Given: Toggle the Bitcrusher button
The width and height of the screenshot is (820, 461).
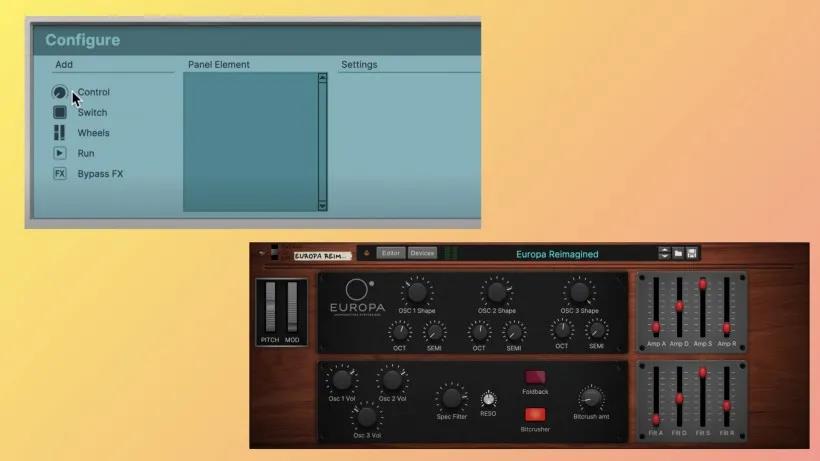Looking at the screenshot, I should pos(535,414).
